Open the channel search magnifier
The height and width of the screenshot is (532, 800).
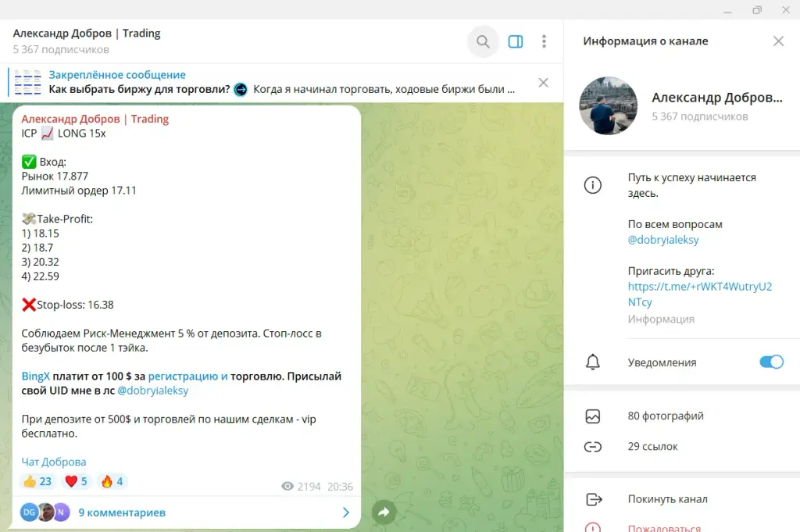483,41
